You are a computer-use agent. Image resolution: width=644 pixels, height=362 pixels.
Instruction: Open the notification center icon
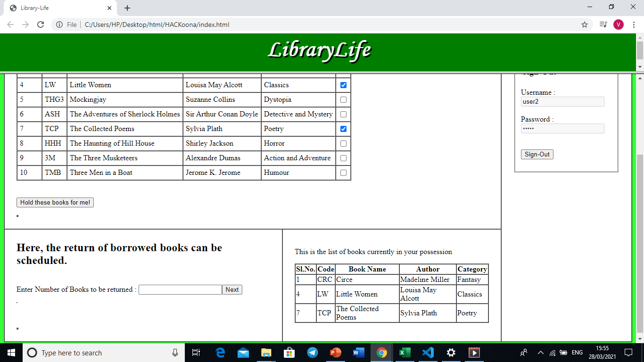click(x=628, y=353)
